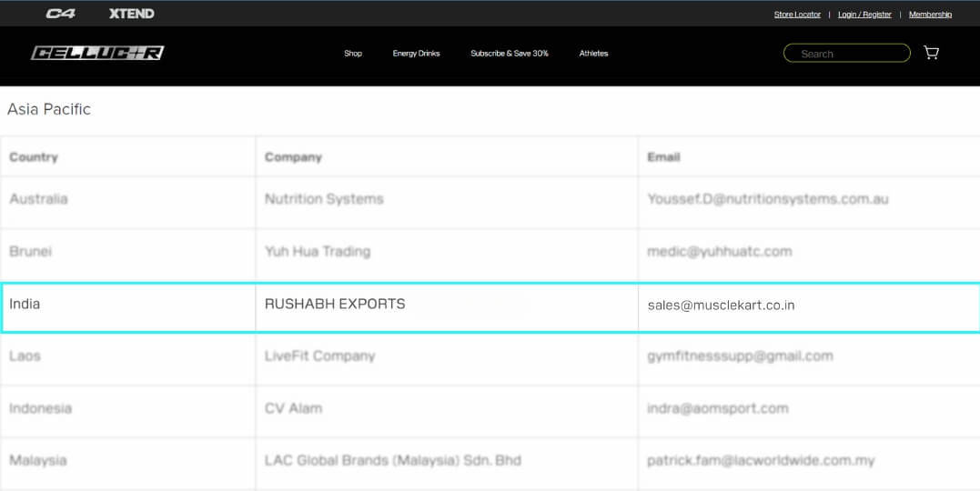
Task: Select the RUSHABH EXPORTS company cell
Action: (335, 305)
